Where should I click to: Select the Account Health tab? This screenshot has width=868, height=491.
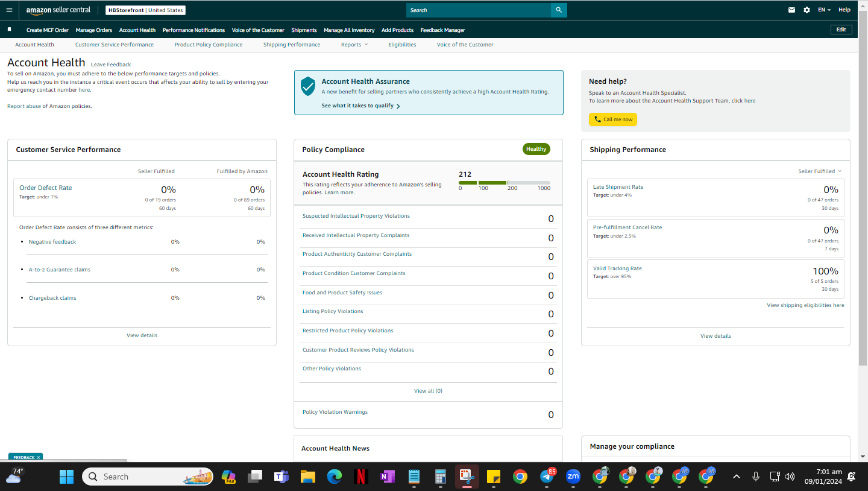coord(35,45)
